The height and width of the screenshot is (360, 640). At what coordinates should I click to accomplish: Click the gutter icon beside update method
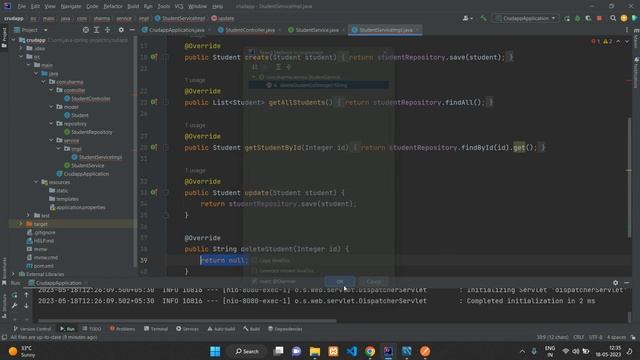coord(153,192)
